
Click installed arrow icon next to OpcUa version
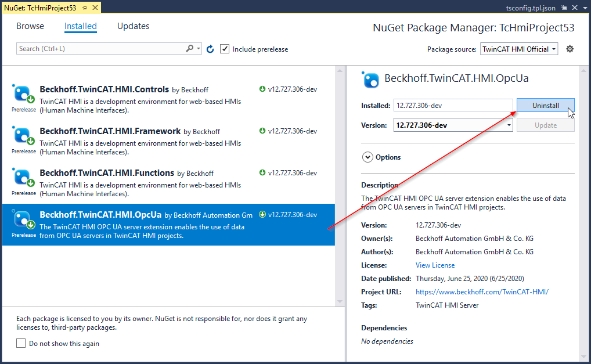(262, 215)
